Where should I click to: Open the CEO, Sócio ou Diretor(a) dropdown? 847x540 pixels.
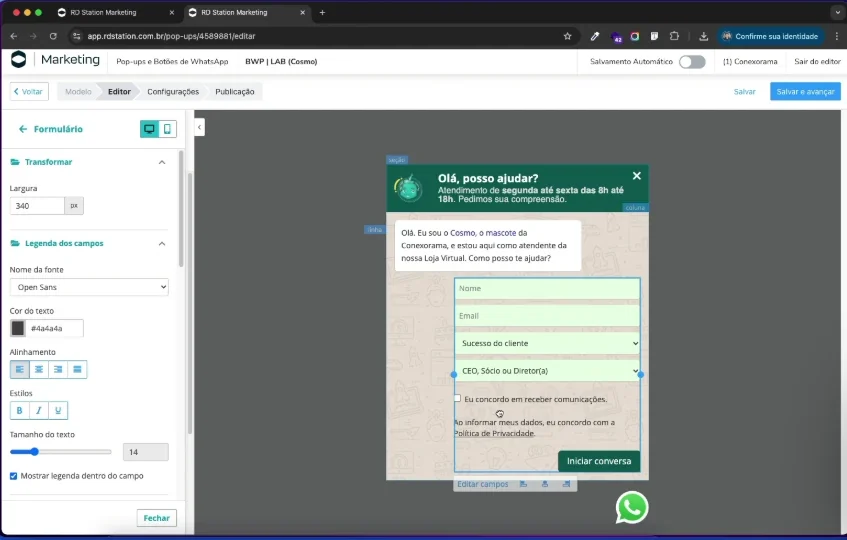point(547,371)
